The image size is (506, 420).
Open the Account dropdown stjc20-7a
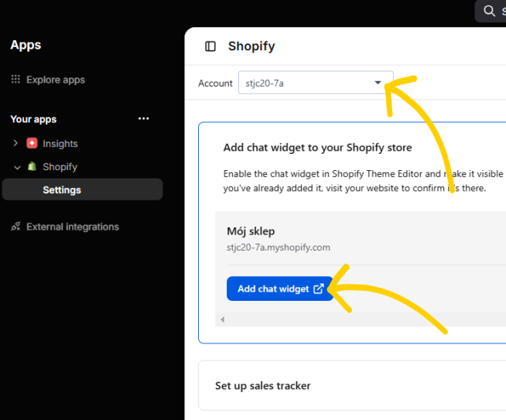click(316, 83)
